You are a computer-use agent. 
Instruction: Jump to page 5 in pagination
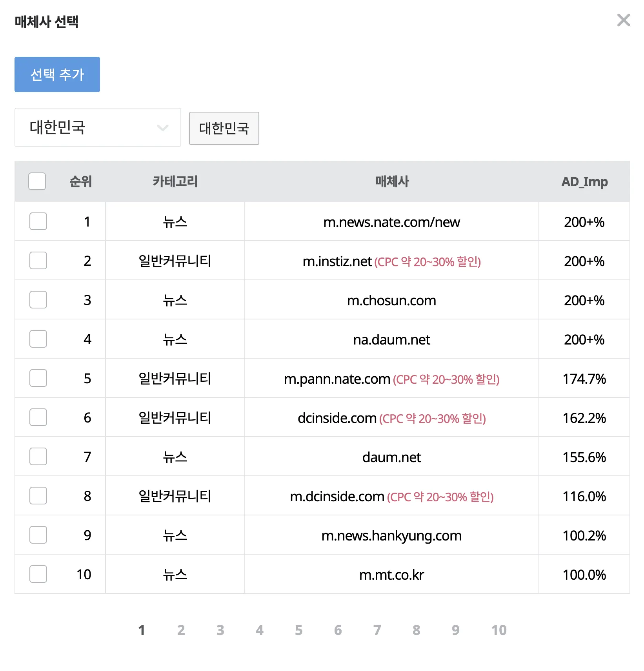point(298,630)
